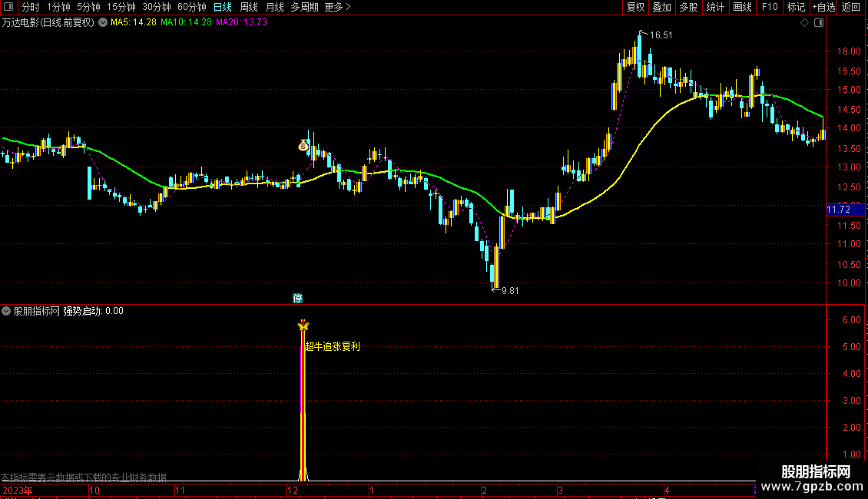Select the 5分钟 period
The image size is (868, 499).
(x=88, y=7)
